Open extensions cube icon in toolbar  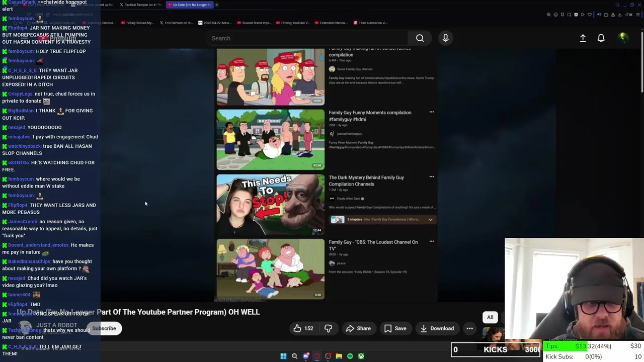click(606, 15)
